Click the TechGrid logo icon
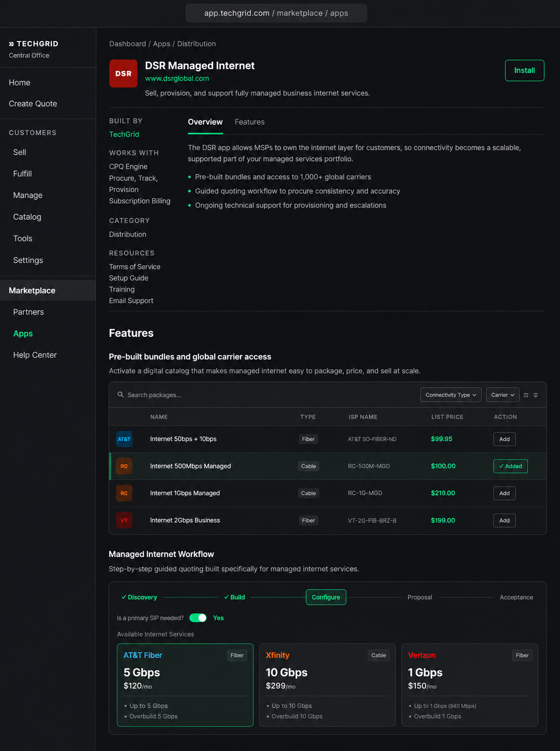The image size is (560, 751). 11,44
